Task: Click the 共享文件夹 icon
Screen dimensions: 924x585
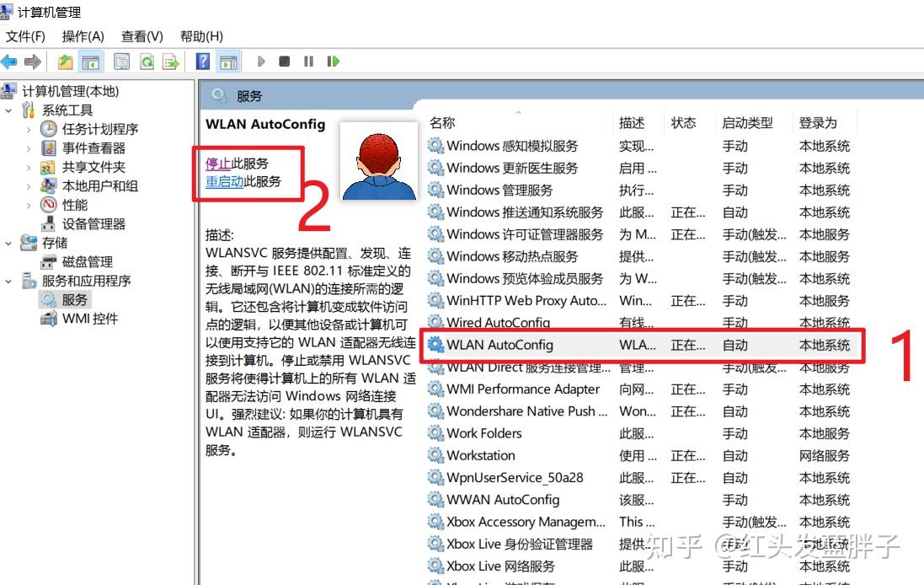Action: pyautogui.click(x=48, y=167)
